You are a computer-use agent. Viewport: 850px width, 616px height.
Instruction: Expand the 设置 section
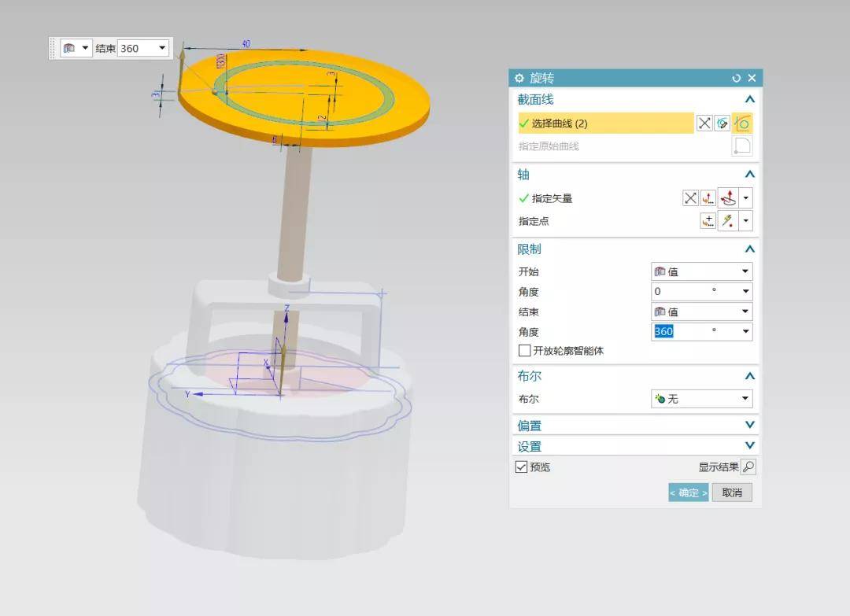750,445
